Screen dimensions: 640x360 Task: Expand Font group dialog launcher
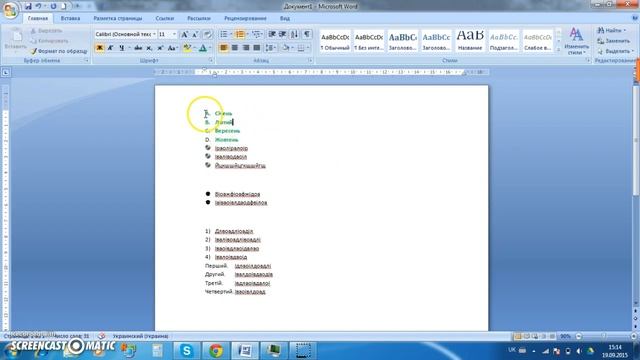(x=211, y=60)
